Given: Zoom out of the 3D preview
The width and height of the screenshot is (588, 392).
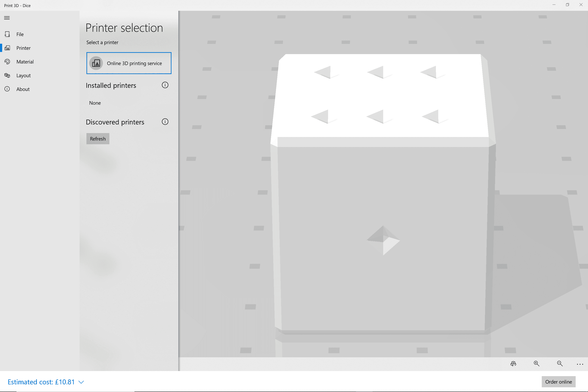Looking at the screenshot, I should 560,364.
